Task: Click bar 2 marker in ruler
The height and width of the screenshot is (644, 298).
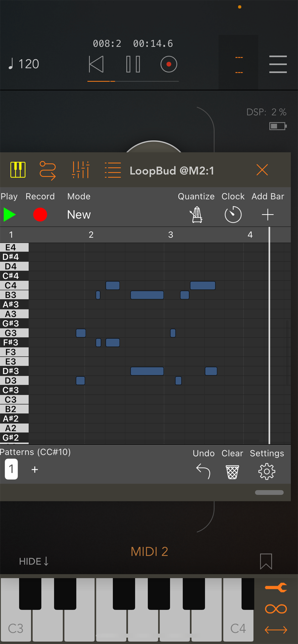Action: pos(91,235)
